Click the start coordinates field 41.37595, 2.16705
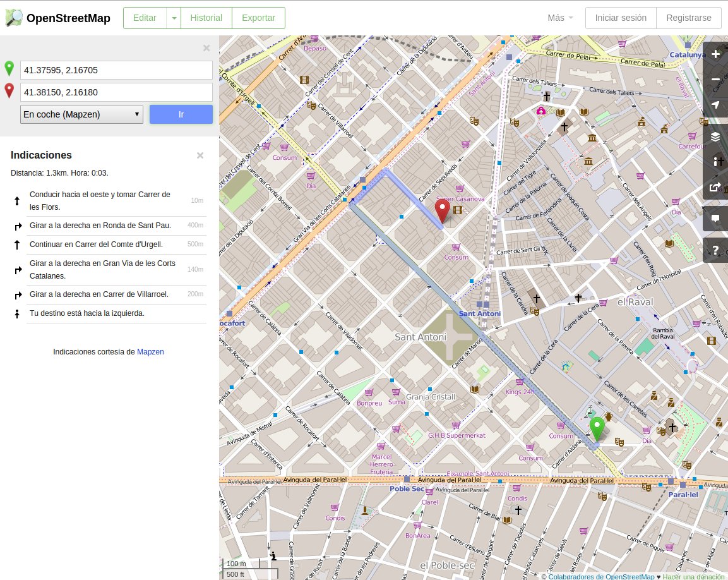This screenshot has width=728, height=580. point(117,70)
